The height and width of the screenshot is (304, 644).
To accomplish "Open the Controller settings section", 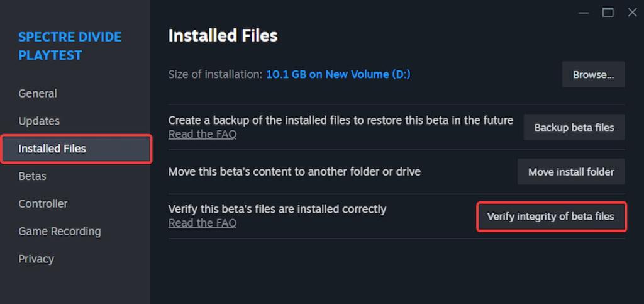I will (x=43, y=204).
